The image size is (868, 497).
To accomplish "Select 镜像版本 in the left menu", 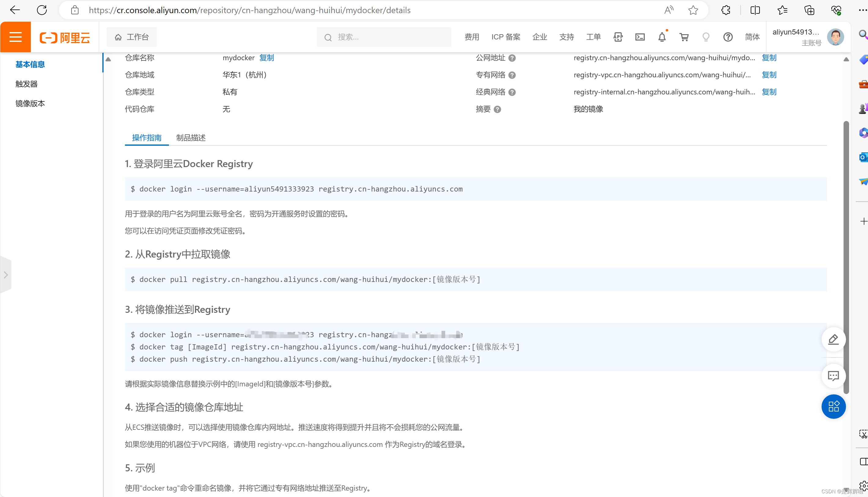I will pos(30,104).
